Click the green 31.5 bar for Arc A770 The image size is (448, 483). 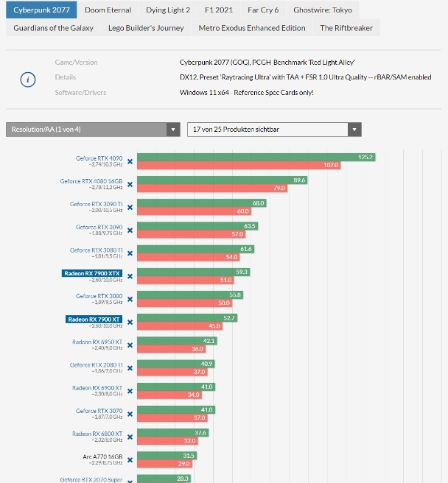(167, 456)
